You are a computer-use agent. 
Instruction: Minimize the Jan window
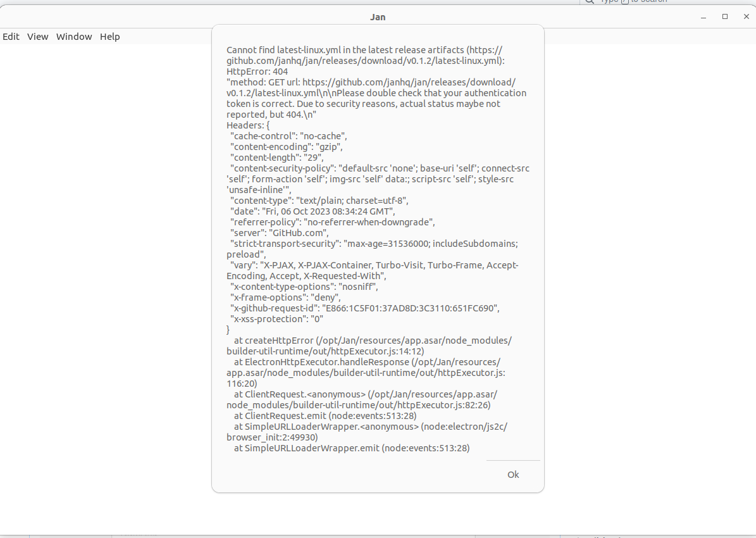pyautogui.click(x=703, y=16)
